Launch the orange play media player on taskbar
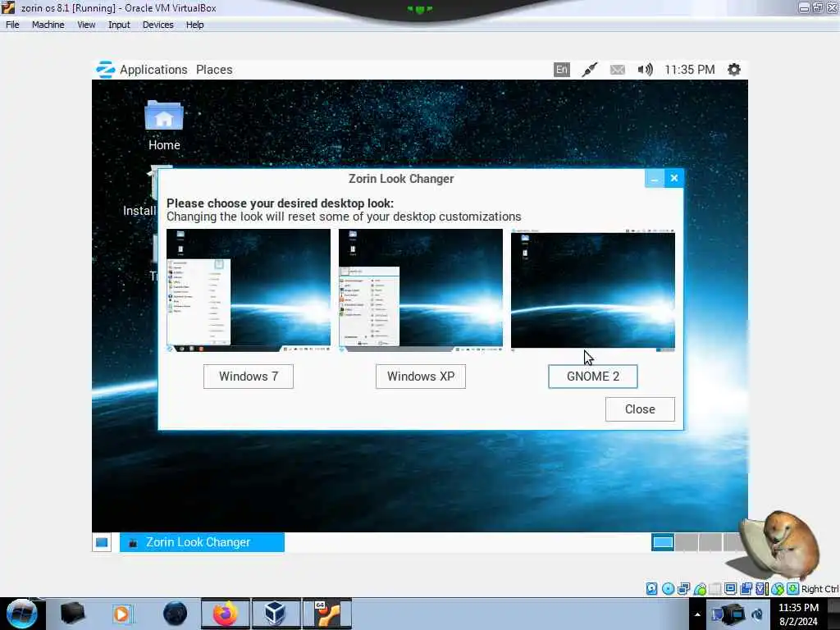This screenshot has height=630, width=840. click(x=122, y=614)
